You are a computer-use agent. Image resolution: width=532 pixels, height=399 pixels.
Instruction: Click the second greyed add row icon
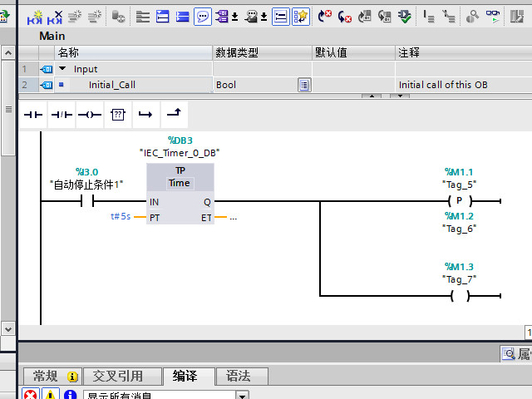[95, 17]
